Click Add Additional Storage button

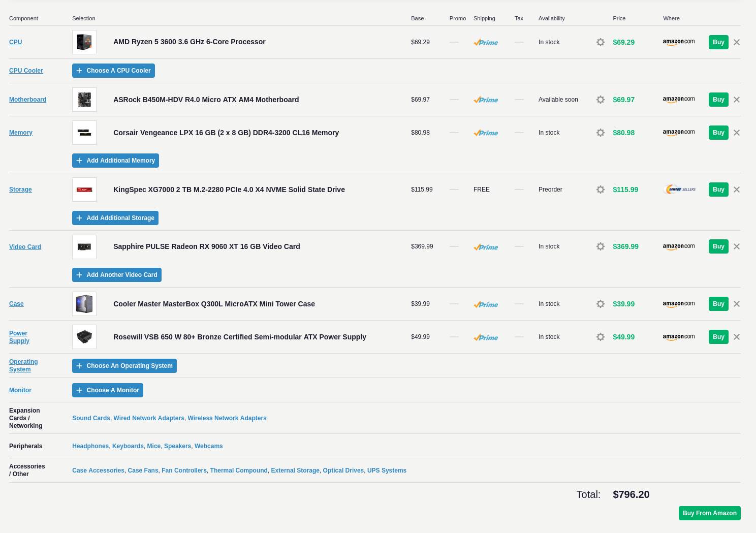click(115, 218)
